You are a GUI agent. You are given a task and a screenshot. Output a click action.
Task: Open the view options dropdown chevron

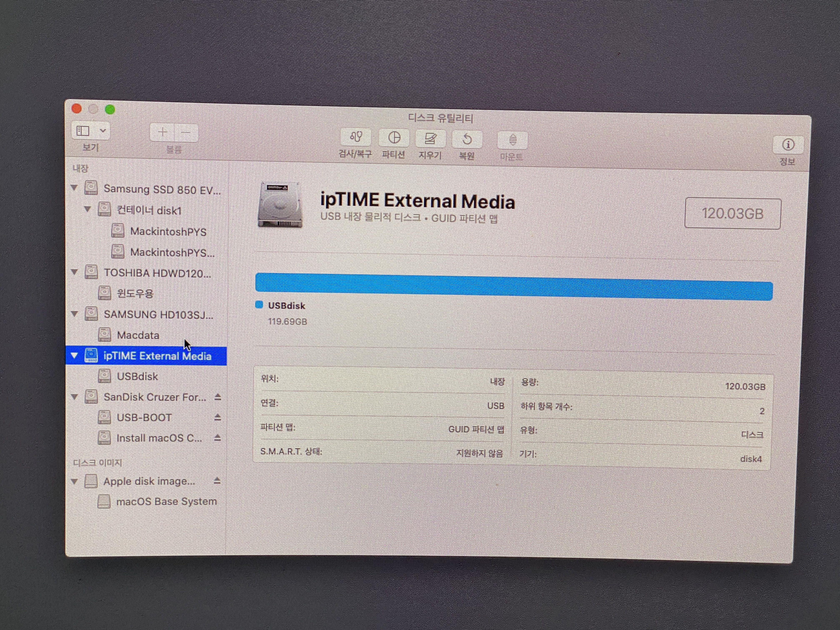pyautogui.click(x=103, y=131)
